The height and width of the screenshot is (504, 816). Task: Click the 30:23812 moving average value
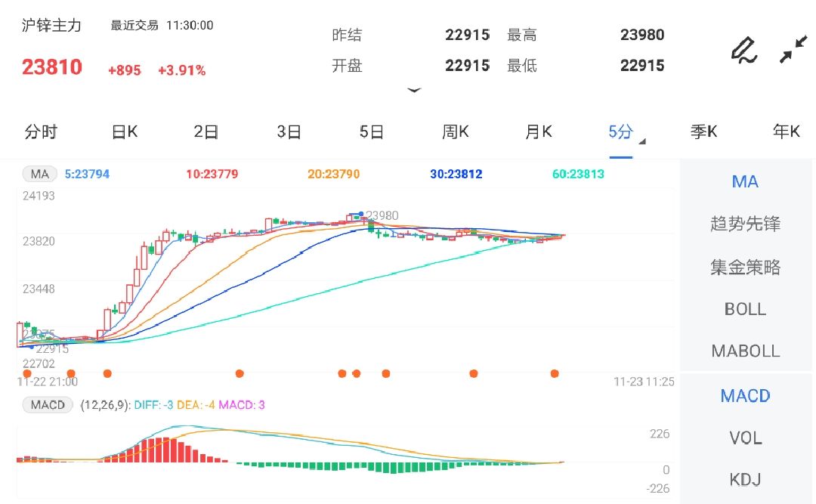pos(456,174)
